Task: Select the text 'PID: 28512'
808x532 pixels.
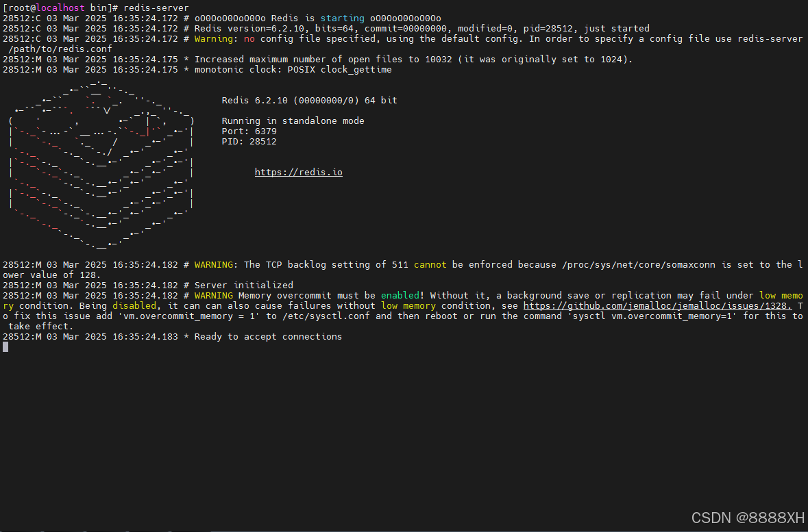Action: pos(249,141)
